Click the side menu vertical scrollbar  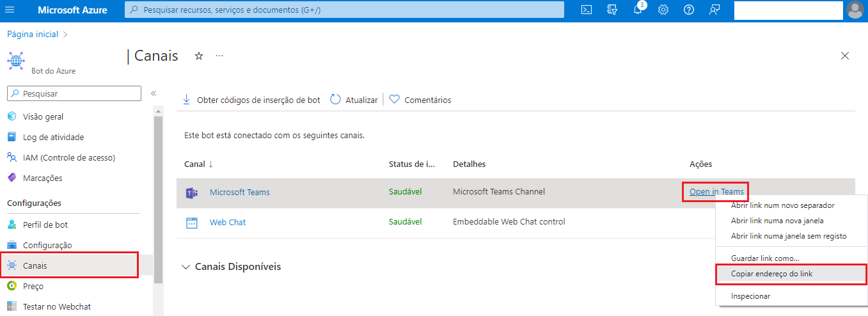click(x=158, y=200)
